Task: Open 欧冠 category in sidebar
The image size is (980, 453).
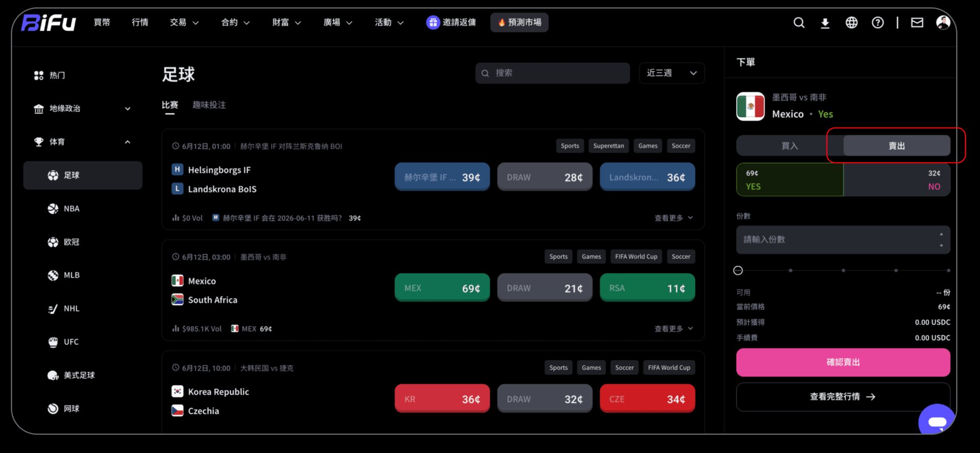Action: point(83,242)
